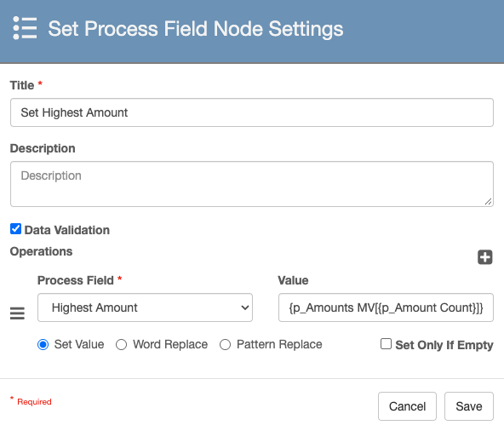This screenshot has height=431, width=504.
Task: Cancel the node settings dialog
Action: pos(407,406)
